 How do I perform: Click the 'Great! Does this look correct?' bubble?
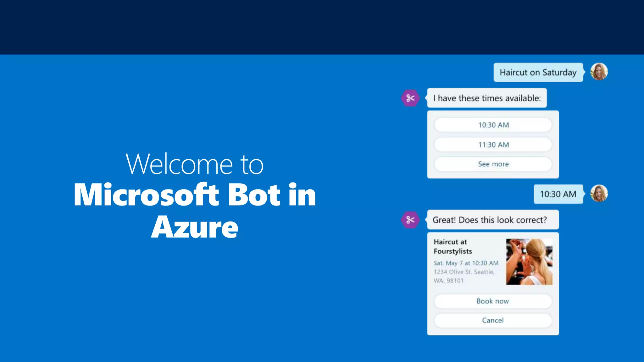click(492, 220)
